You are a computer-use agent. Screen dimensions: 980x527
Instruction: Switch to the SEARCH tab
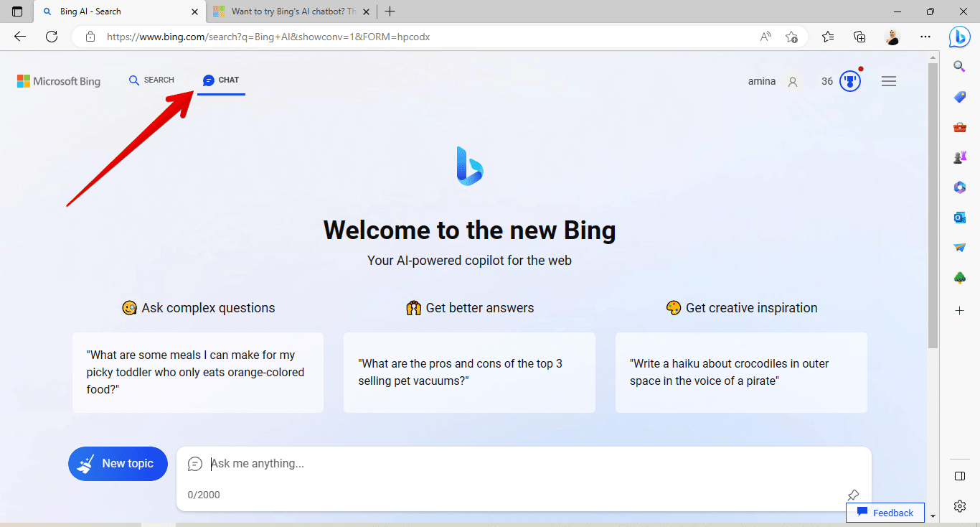[x=151, y=80]
